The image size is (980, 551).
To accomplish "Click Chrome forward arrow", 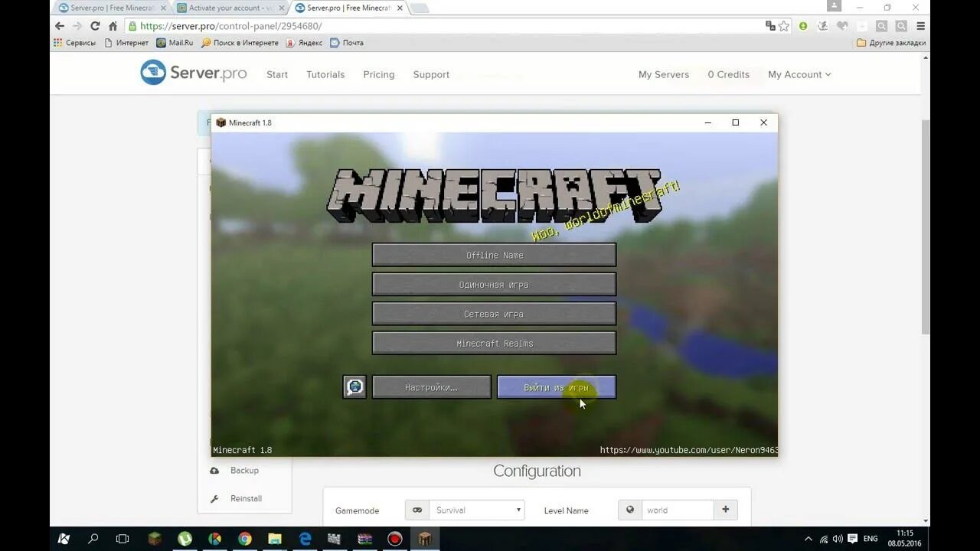I will click(x=77, y=26).
